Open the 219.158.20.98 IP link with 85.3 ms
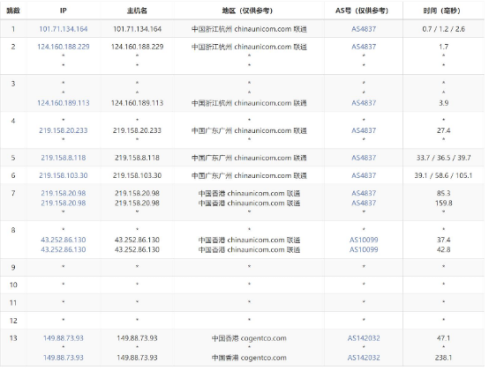Viewport: 489px width, 370px height. tap(63, 193)
